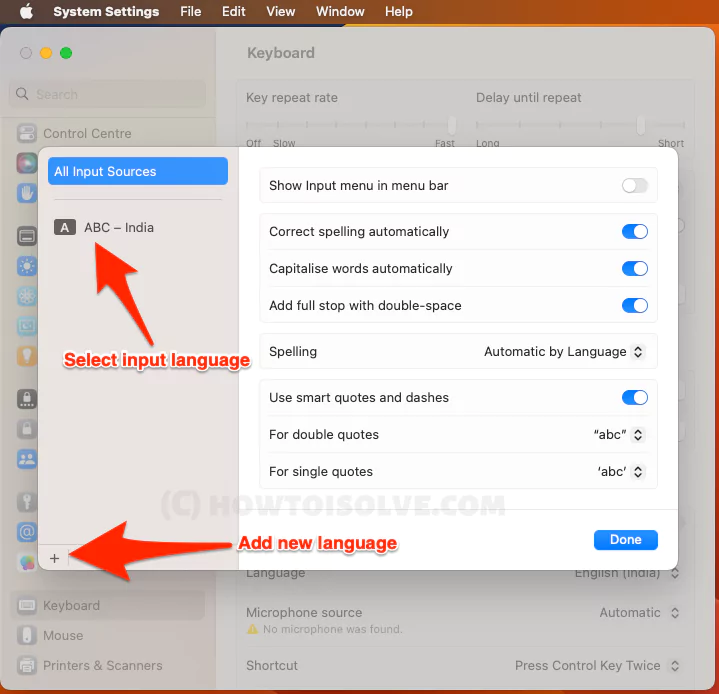The width and height of the screenshot is (719, 694).
Task: Toggle Add full stop with double-space
Action: pos(635,305)
